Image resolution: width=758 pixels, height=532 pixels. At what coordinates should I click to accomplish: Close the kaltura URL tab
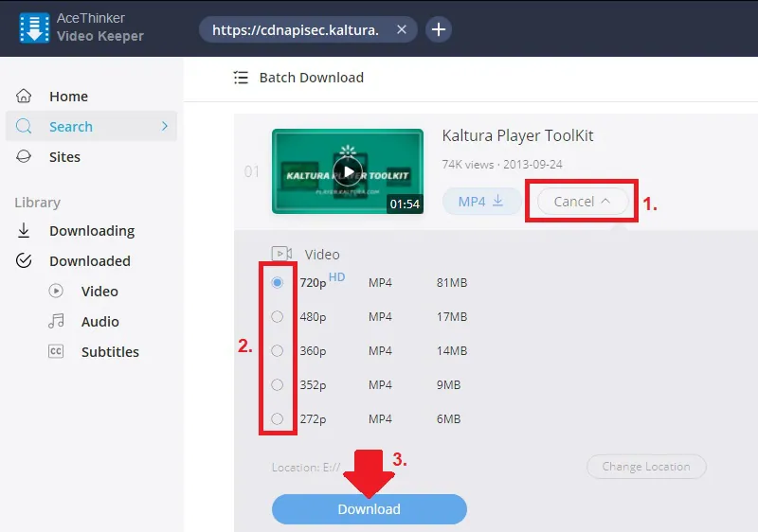click(401, 30)
